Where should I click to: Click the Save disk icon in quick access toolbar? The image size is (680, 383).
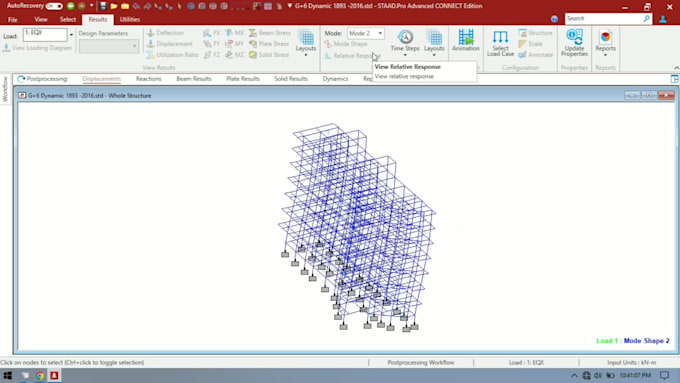coord(103,6)
